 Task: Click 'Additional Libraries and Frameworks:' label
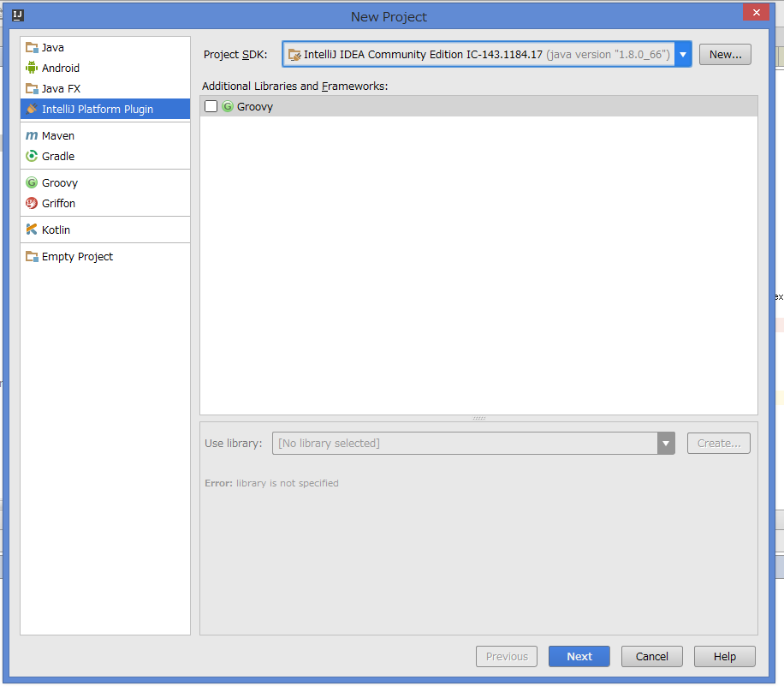(295, 86)
